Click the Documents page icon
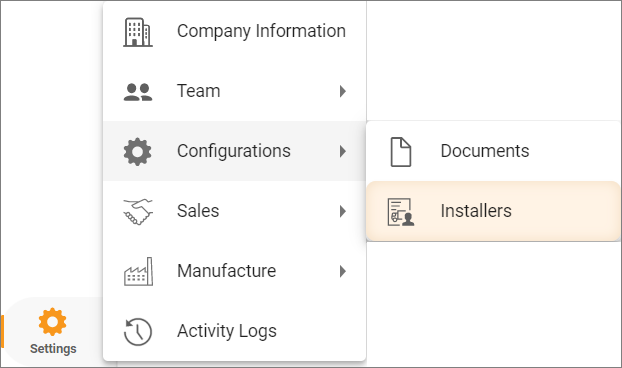 [x=401, y=152]
